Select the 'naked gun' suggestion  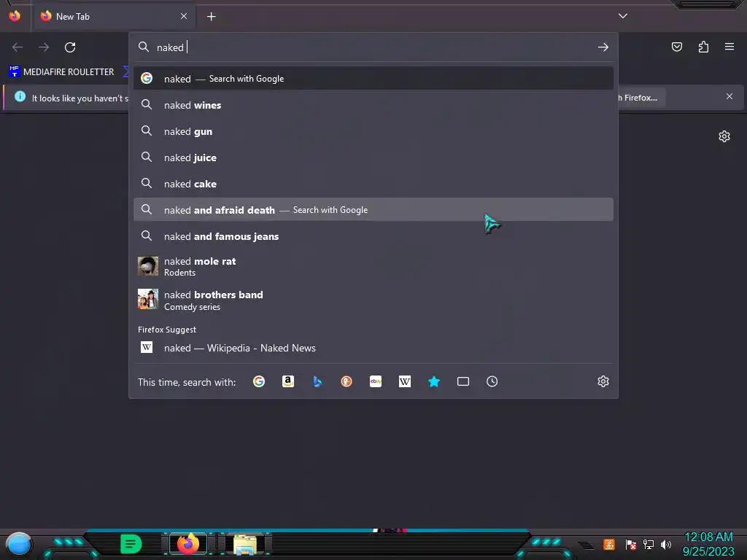pyautogui.click(x=373, y=131)
